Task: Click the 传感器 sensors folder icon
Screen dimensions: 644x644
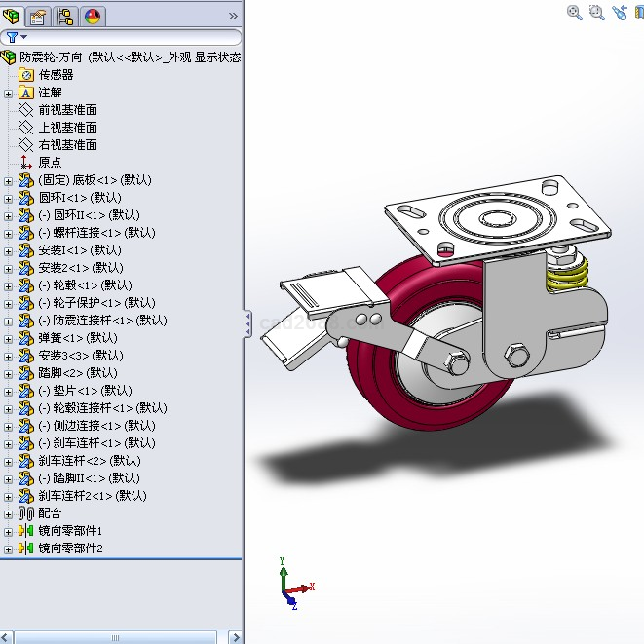Action: coord(26,75)
